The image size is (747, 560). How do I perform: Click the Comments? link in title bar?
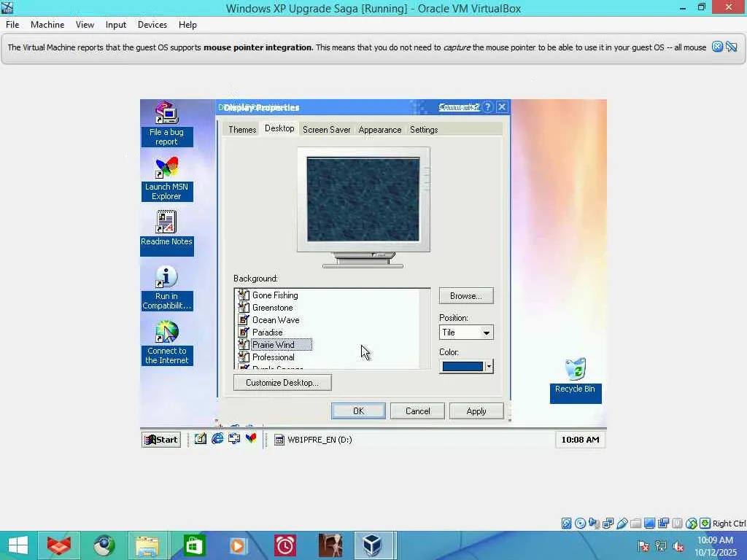(x=459, y=107)
